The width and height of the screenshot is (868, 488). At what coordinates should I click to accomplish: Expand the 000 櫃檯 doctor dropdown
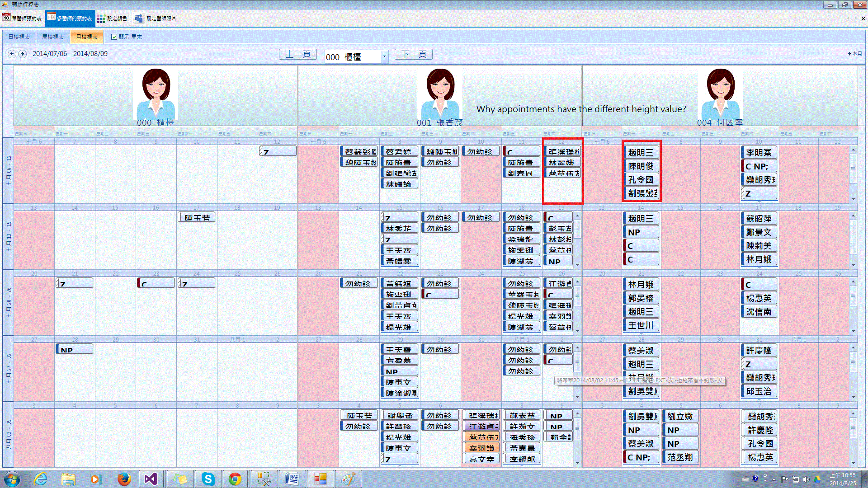coord(384,57)
